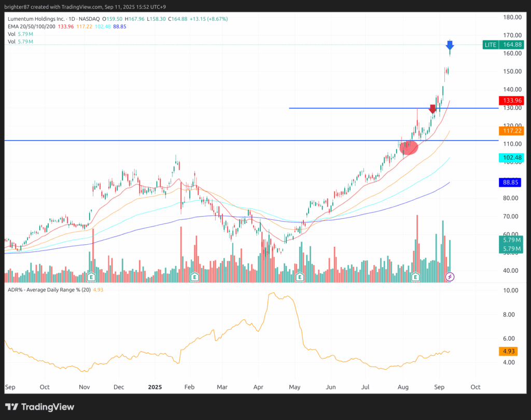The image size is (531, 420).
Task: Click the green LITE symbol tag
Action: [x=491, y=45]
